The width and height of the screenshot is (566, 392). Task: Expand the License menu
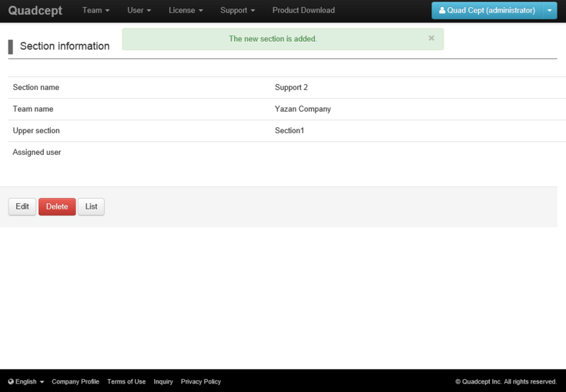pyautogui.click(x=185, y=10)
